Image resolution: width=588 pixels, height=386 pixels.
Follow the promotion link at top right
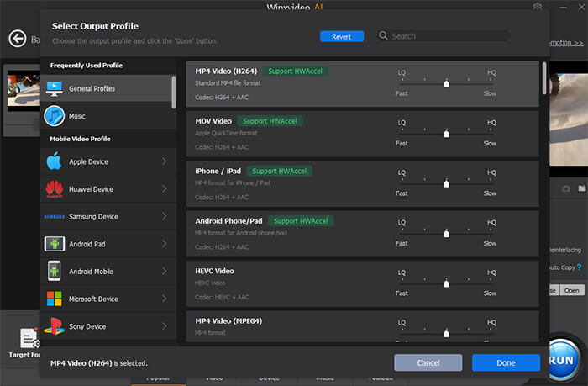(x=566, y=42)
